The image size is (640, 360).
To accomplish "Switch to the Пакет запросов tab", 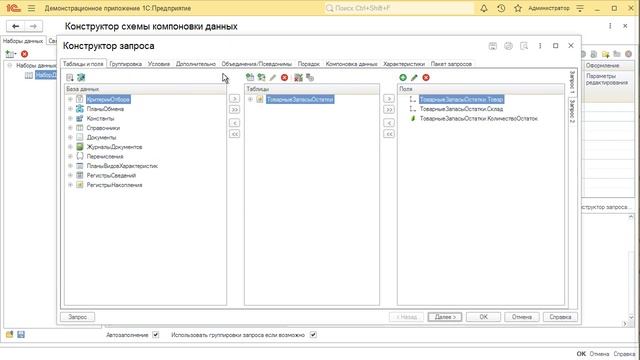I will click(x=451, y=64).
